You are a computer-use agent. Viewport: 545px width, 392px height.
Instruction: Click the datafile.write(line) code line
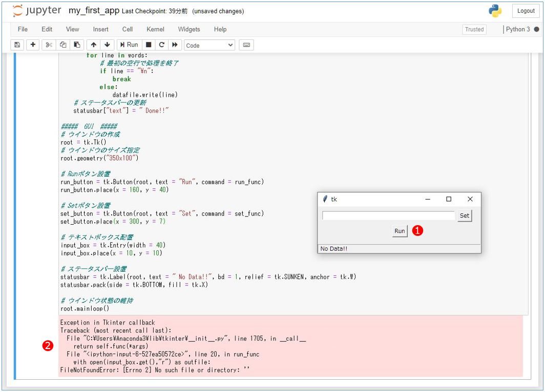click(145, 95)
